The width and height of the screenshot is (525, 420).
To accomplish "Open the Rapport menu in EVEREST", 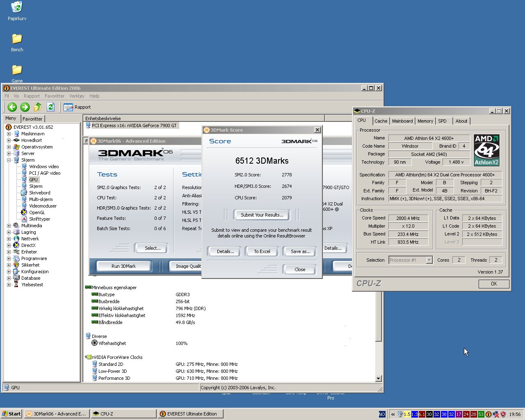I will tap(32, 96).
